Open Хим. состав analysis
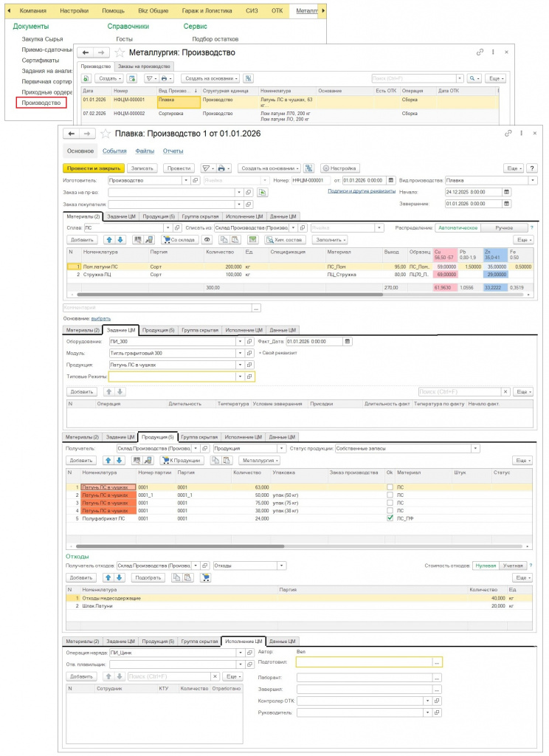 284,240
